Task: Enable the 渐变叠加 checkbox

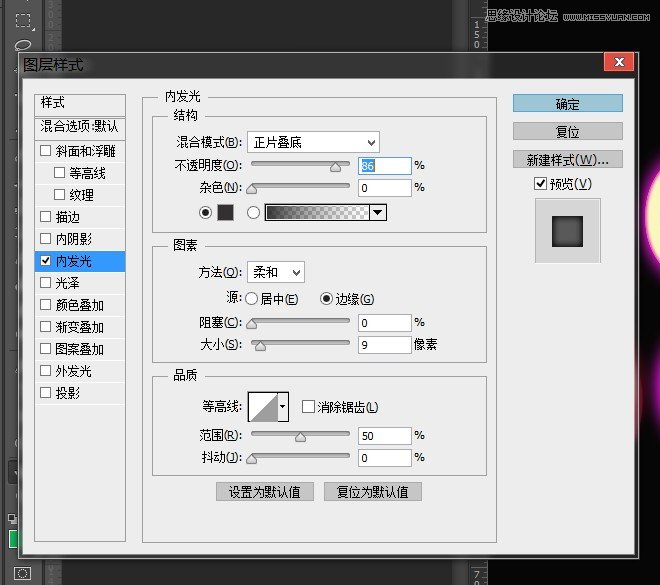Action: (45, 327)
